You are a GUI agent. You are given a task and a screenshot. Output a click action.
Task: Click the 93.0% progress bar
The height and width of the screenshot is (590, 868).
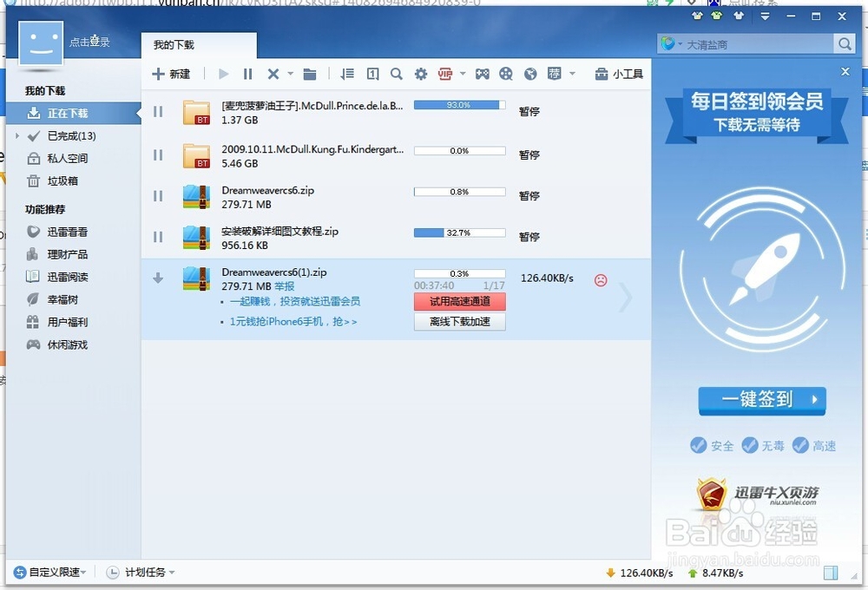tap(459, 105)
